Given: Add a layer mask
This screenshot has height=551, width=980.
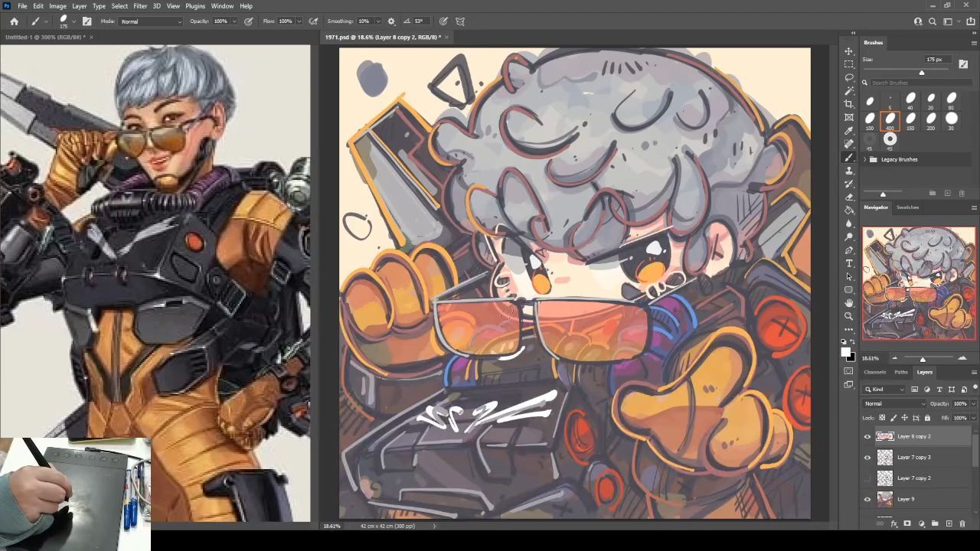Looking at the screenshot, I should coord(907,524).
